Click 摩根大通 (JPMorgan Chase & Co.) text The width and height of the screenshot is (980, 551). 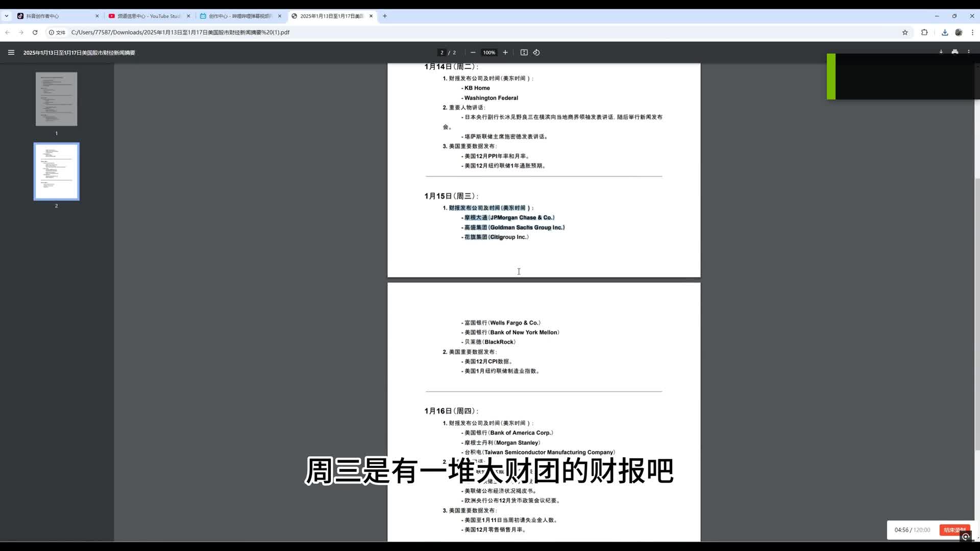(508, 218)
